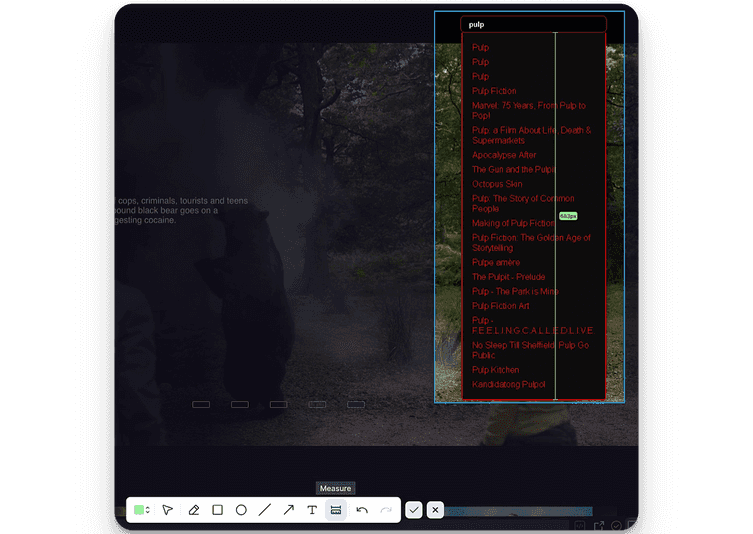The height and width of the screenshot is (534, 753).
Task: Open 'Pulp: a Film About Life, Death & Supermarkets'
Action: 532,135
